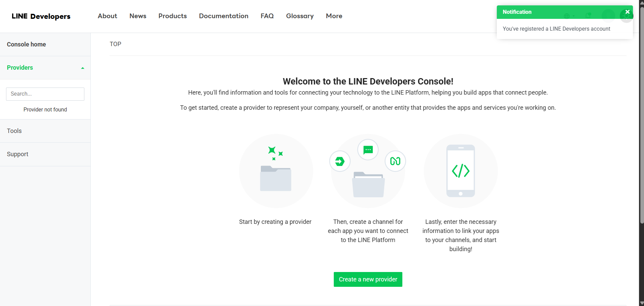Open the Glossary link
The height and width of the screenshot is (306, 644).
point(299,16)
